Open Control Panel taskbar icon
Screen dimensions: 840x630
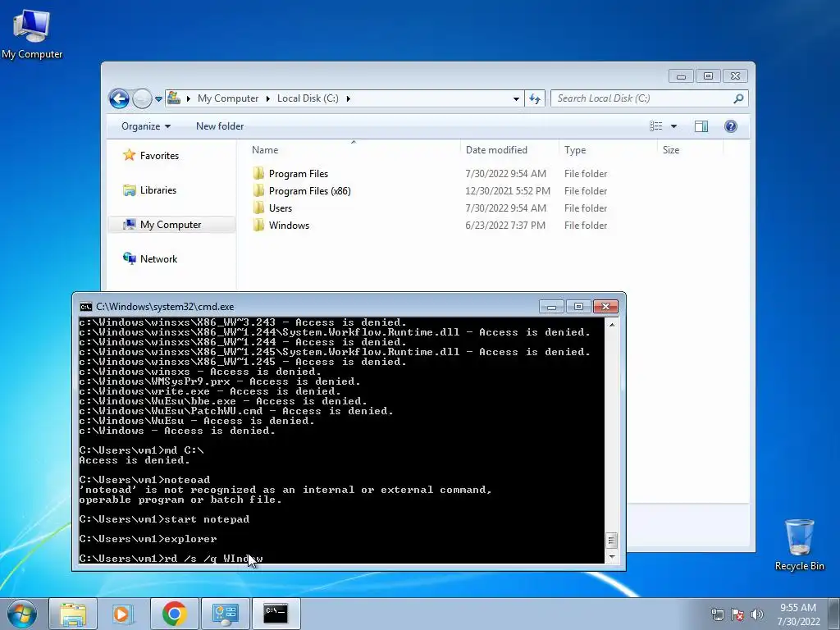click(x=225, y=614)
